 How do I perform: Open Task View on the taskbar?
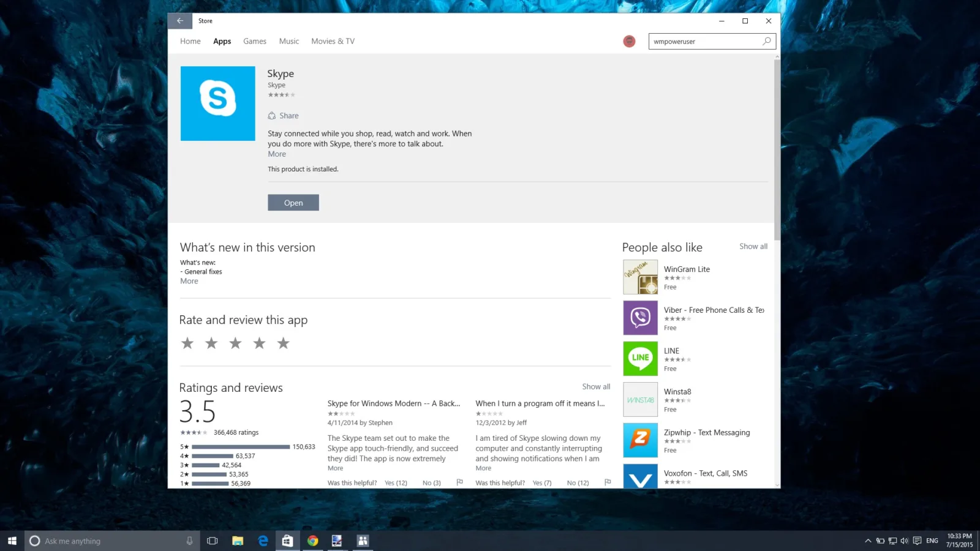point(213,541)
